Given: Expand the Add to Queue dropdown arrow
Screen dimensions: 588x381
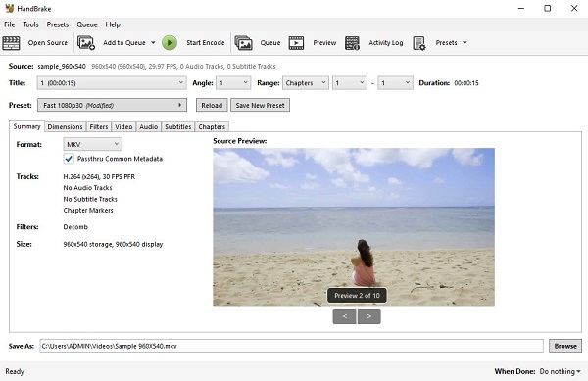Looking at the screenshot, I should click(x=153, y=43).
